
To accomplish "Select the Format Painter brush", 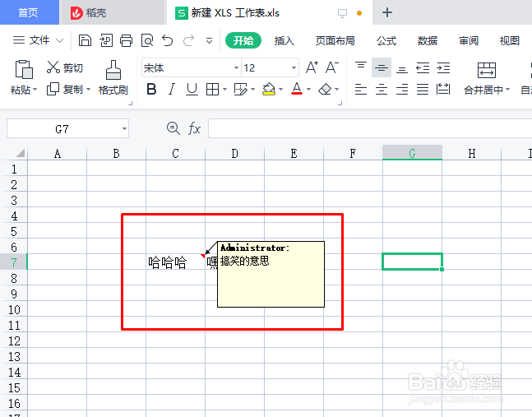I will pyautogui.click(x=113, y=77).
